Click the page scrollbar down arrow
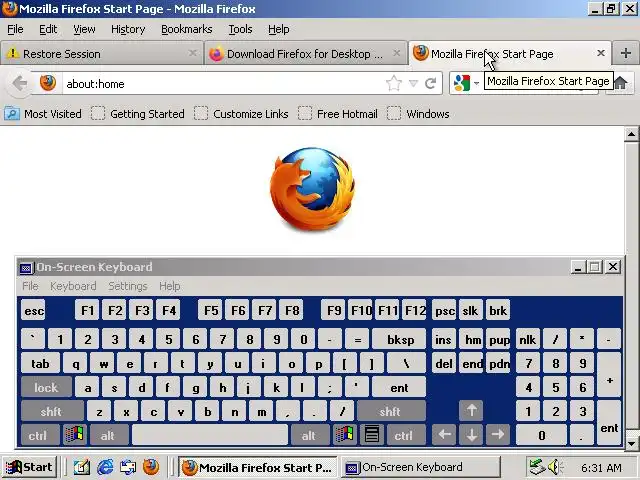The image size is (640, 480). click(x=631, y=443)
